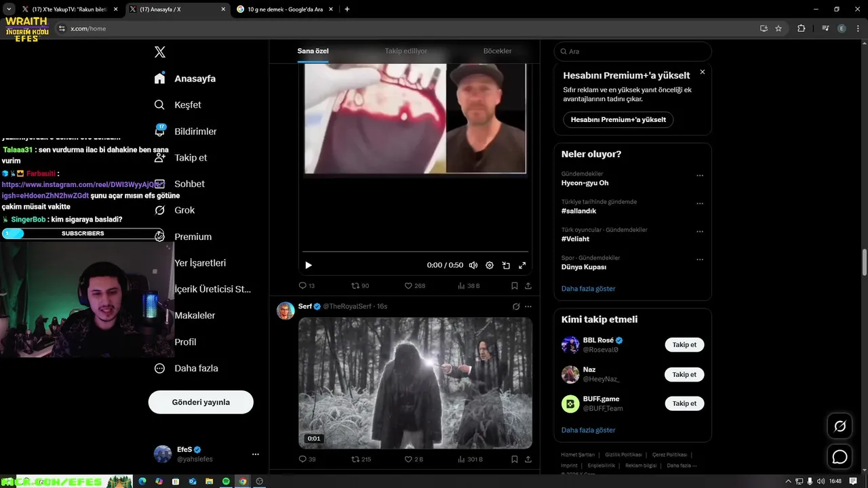Switch to YakupTV browser tab
This screenshot has width=868, height=488.
70,9
